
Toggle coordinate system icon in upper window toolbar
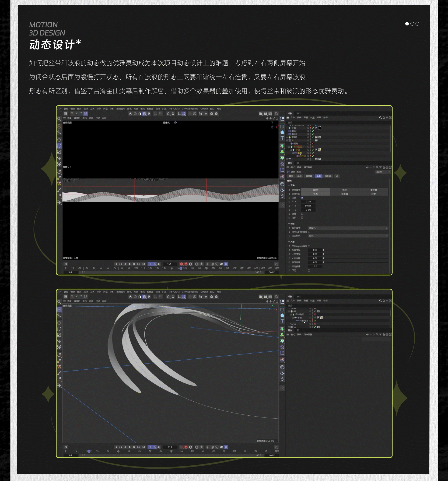(x=86, y=113)
